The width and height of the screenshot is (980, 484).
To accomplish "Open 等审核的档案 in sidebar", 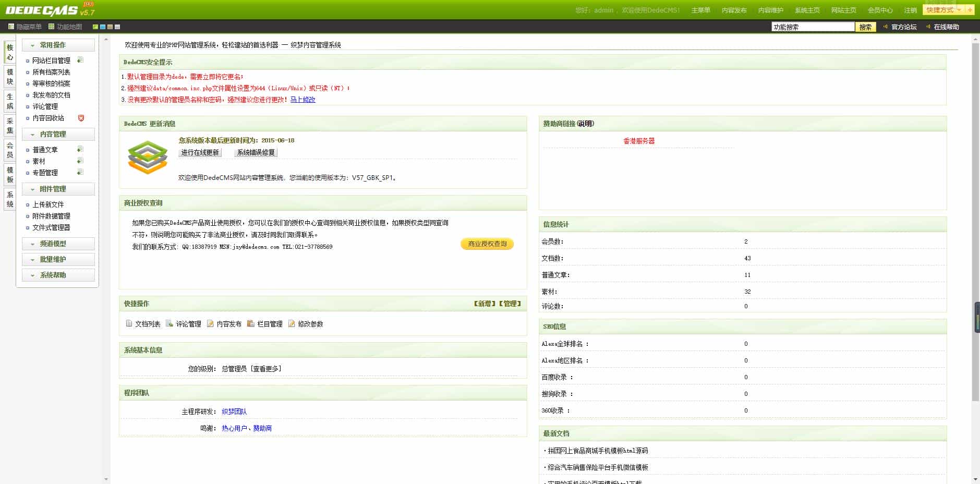I will pyautogui.click(x=51, y=83).
